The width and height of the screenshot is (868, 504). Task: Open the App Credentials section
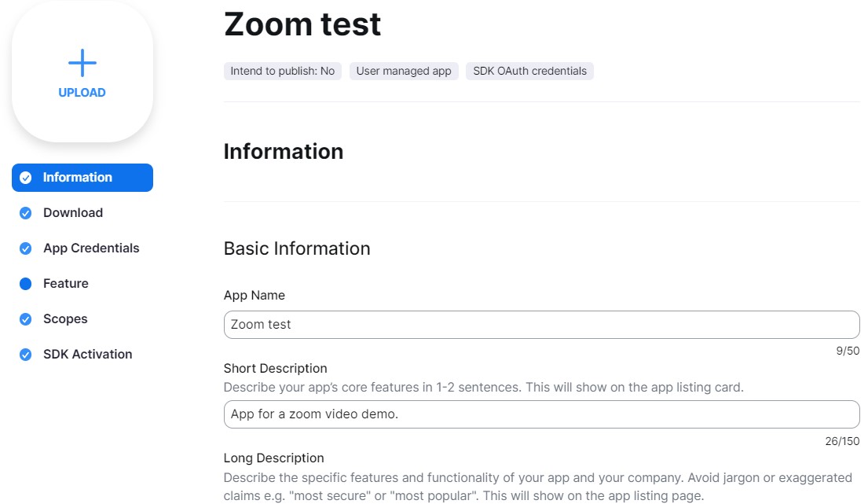(x=91, y=248)
